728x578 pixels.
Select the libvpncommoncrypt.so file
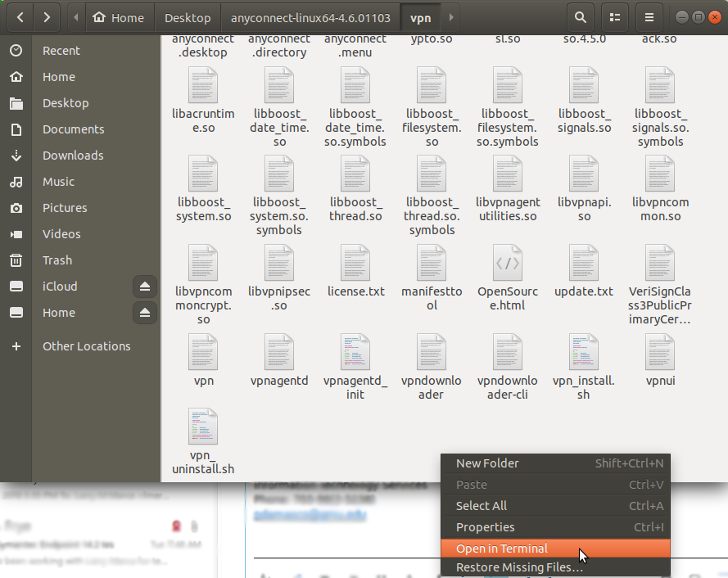click(x=203, y=285)
